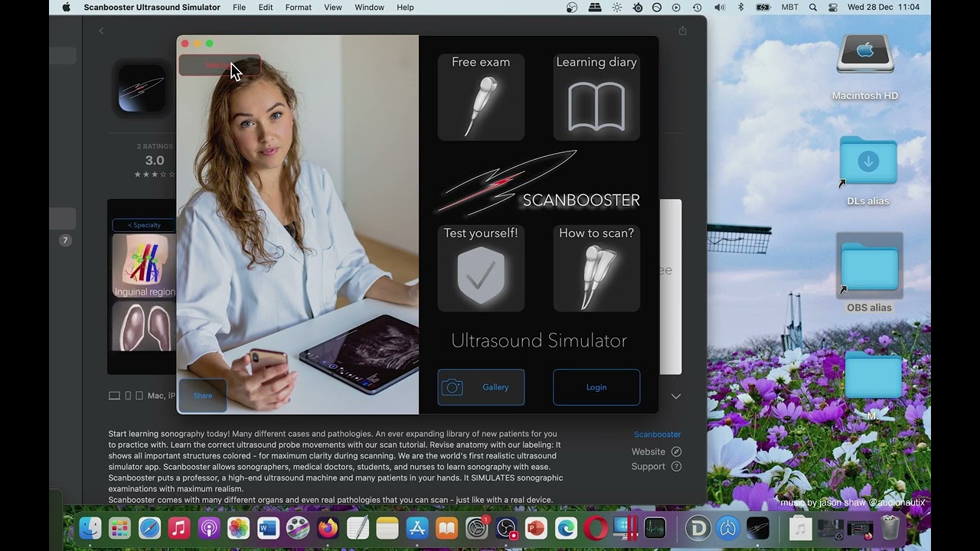Open the Learning diary book tile

596,97
